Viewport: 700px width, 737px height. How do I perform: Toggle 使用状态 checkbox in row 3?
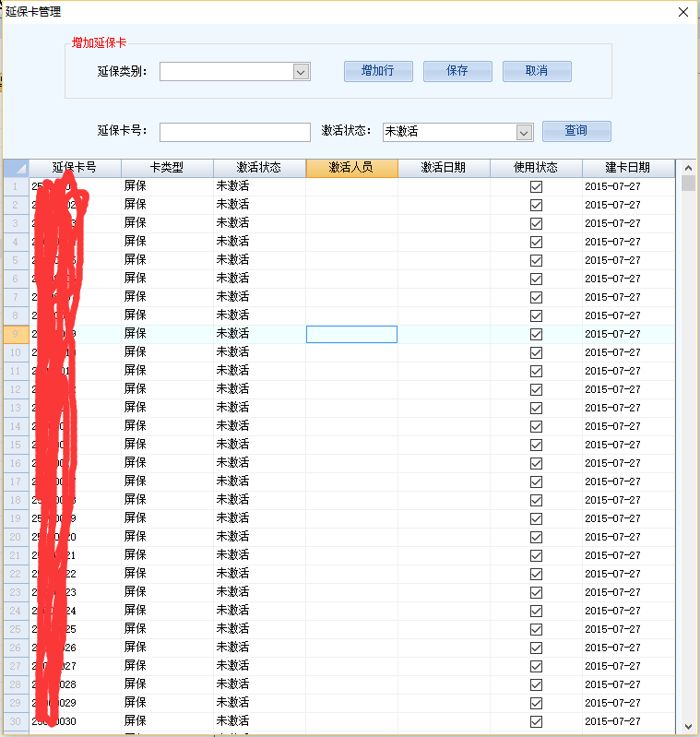[x=536, y=224]
